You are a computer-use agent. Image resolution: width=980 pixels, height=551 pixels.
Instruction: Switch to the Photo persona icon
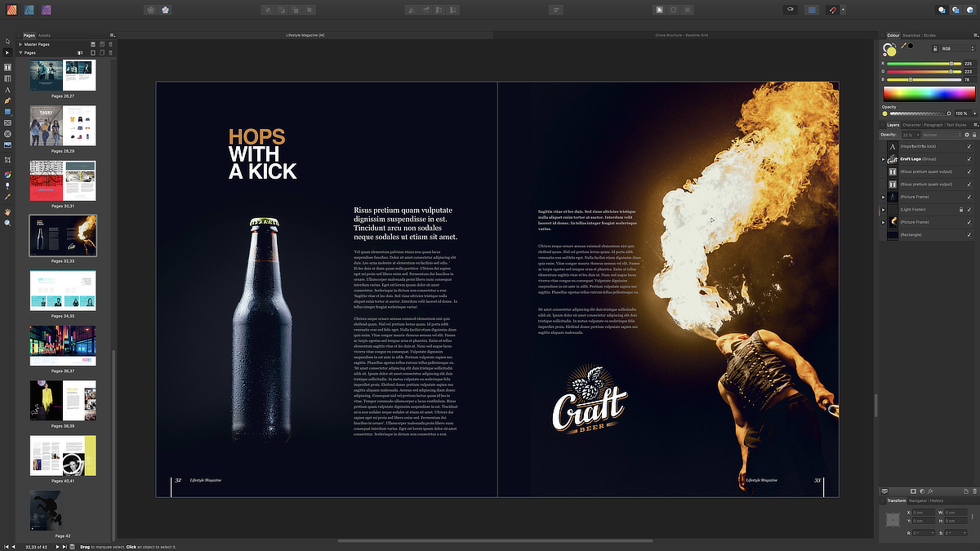click(x=46, y=10)
